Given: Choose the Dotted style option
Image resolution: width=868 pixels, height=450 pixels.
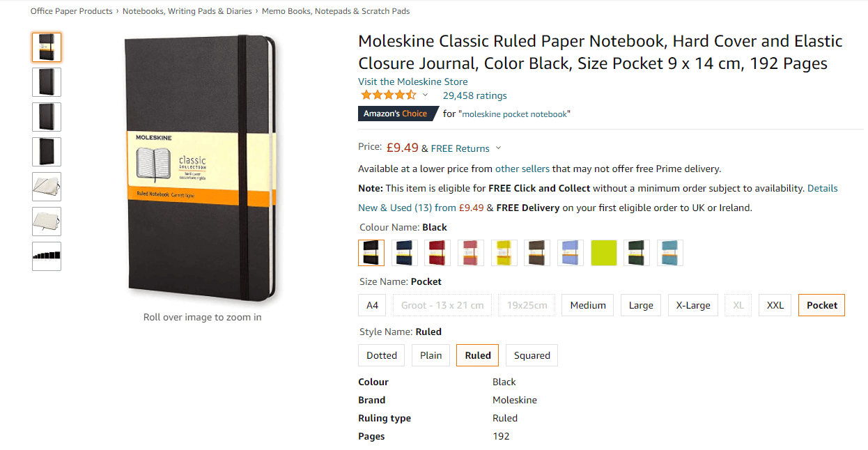Looking at the screenshot, I should pos(381,355).
